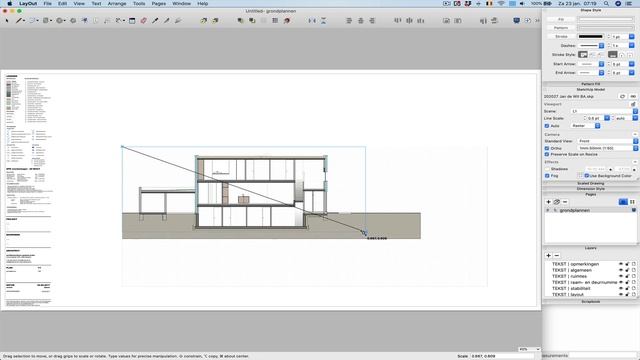
Task: Toggle Use Background Color checkbox
Action: click(x=587, y=176)
